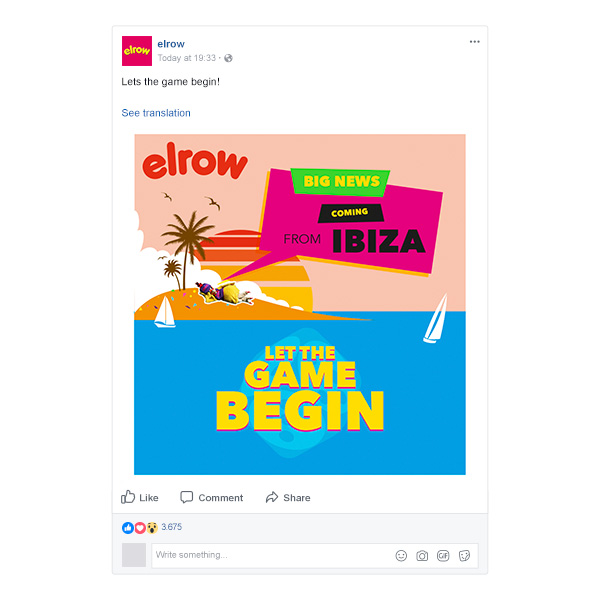Open the Big News from Ibiza image
Screen dimensions: 600x600
point(300,305)
